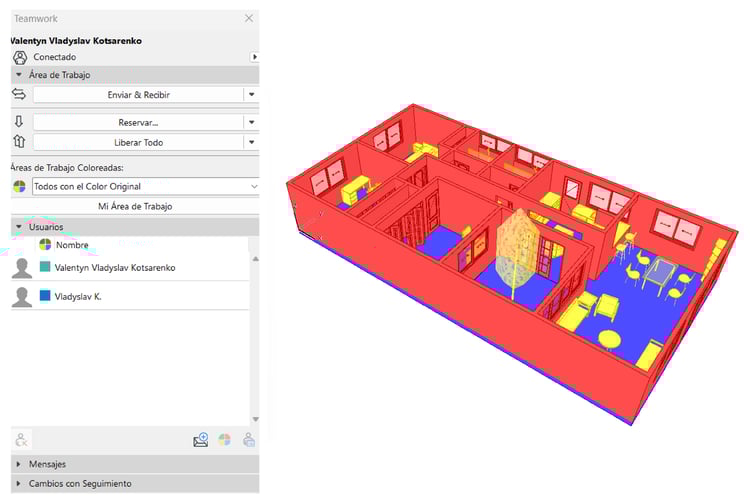Click teal color swatch of Valentyn Vladyslav Kotsarenko
Viewport: 750px width, 500px height.
click(x=45, y=267)
